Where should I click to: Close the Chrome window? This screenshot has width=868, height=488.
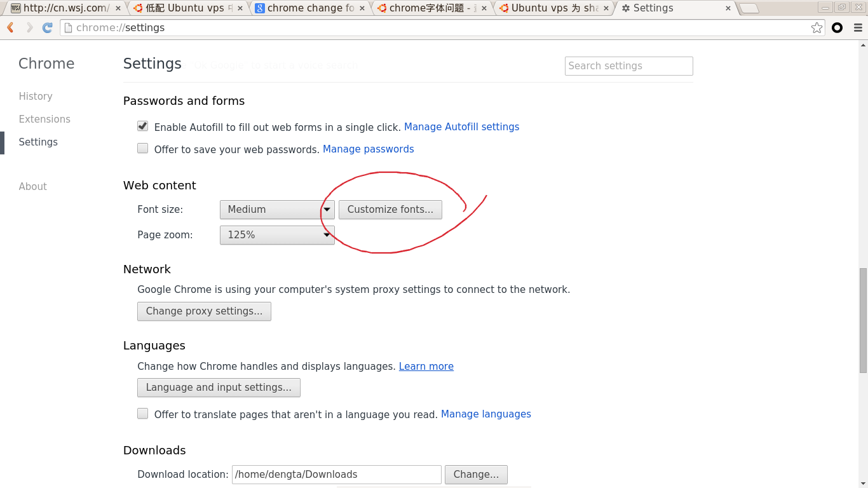(857, 7)
